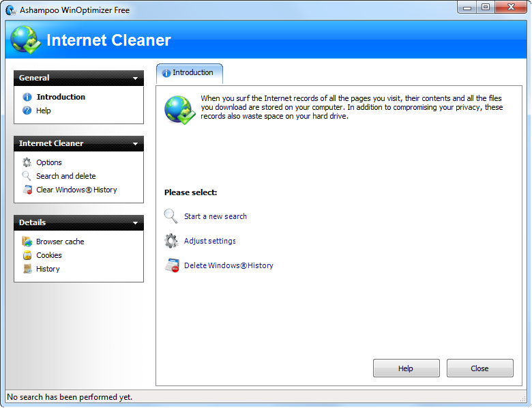Choose Search and delete in sidebar
532x408 pixels.
(x=66, y=176)
